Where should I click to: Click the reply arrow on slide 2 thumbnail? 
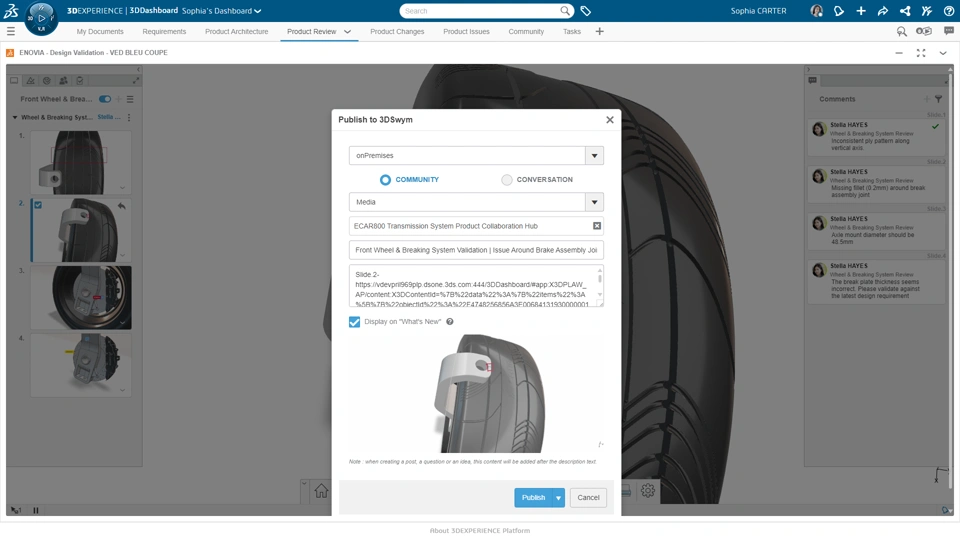pyautogui.click(x=122, y=206)
